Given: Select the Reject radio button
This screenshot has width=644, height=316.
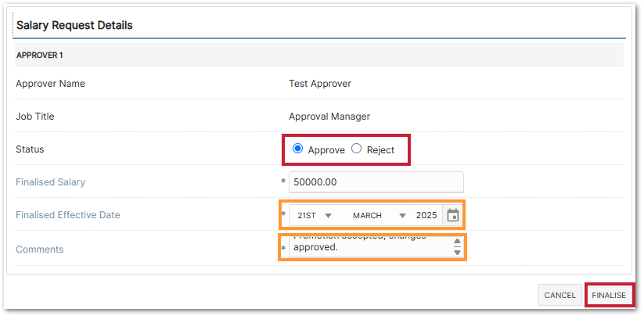Looking at the screenshot, I should click(357, 149).
